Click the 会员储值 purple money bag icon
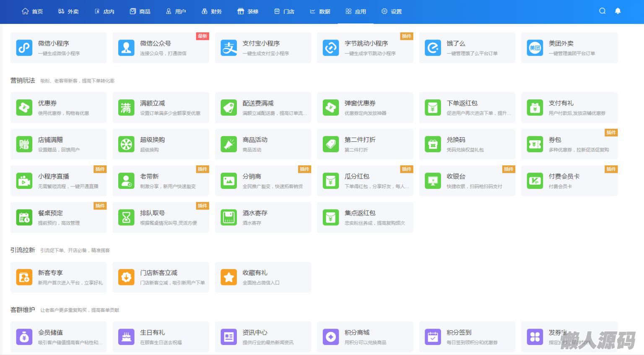The height and width of the screenshot is (355, 644). point(24,337)
